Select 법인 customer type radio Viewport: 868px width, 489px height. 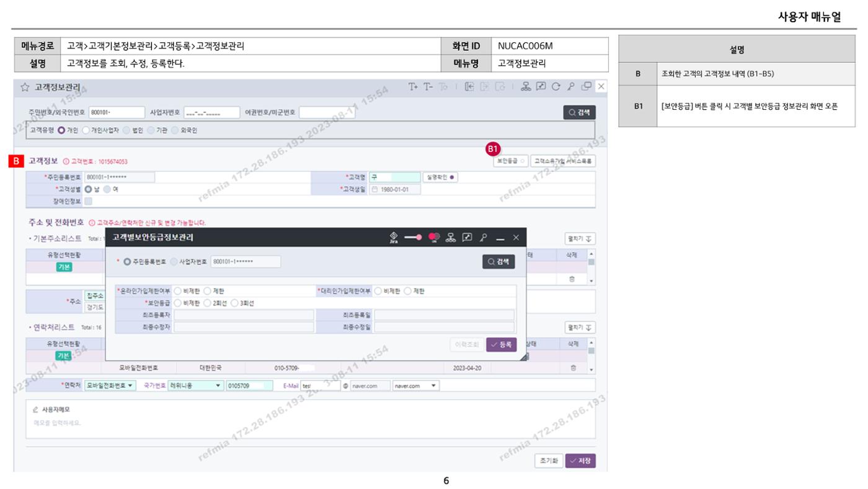126,130
